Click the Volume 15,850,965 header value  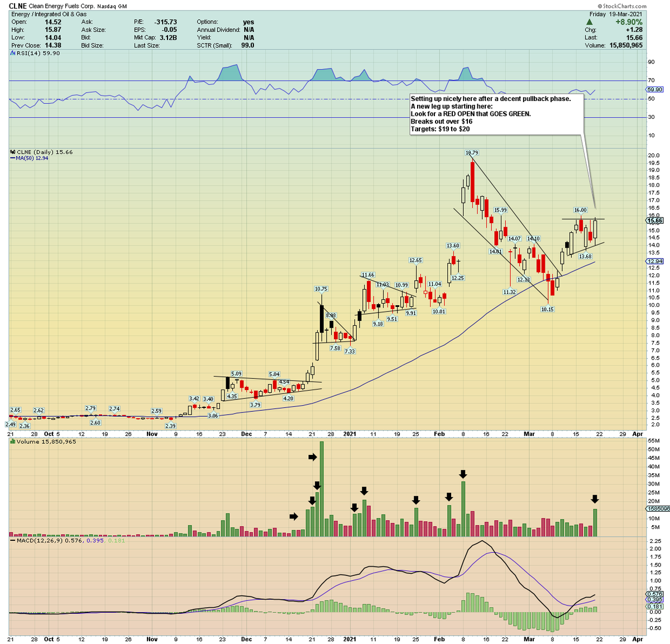point(625,45)
